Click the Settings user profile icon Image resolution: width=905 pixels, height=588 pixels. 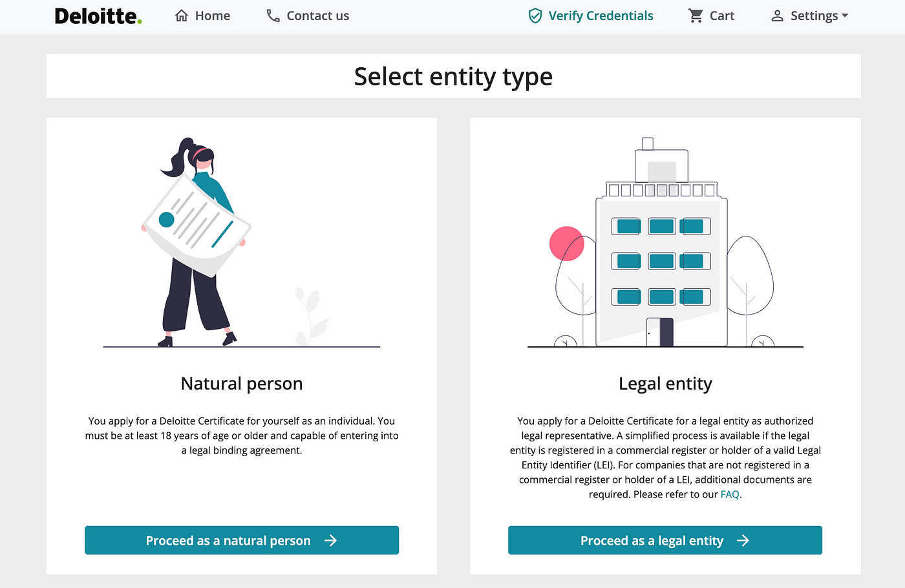(x=777, y=16)
